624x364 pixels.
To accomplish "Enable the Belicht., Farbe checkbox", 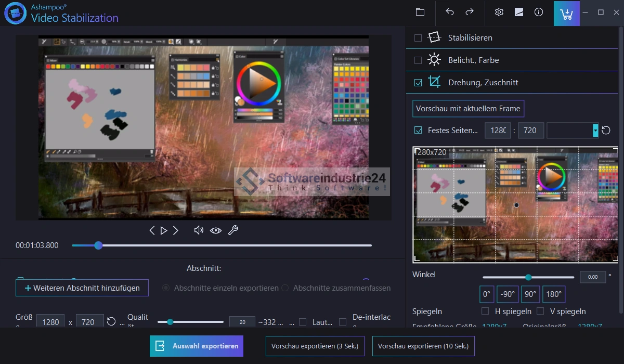I will coord(418,60).
